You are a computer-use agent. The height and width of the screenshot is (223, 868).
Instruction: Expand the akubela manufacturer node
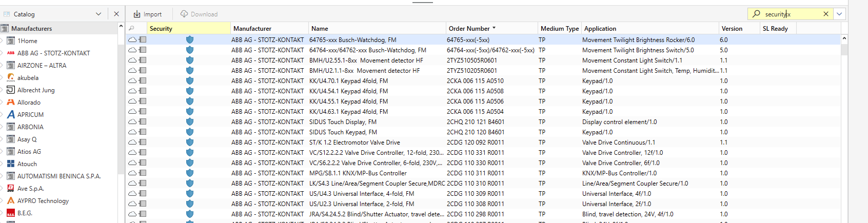click(x=2, y=78)
